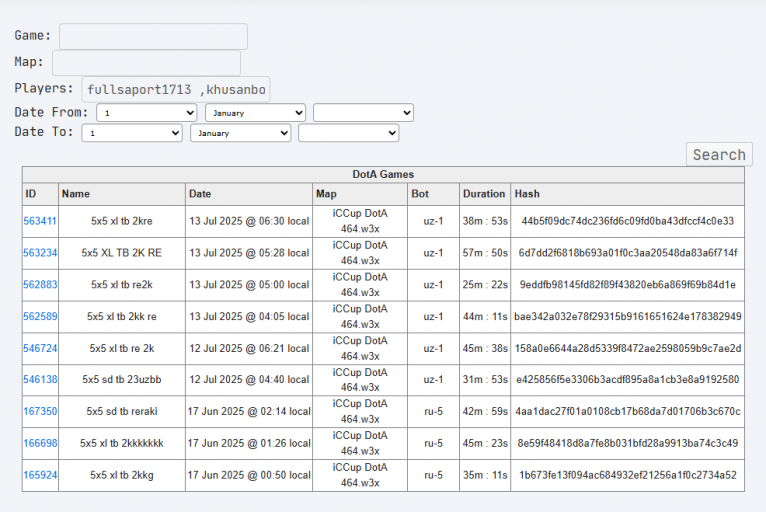The height and width of the screenshot is (512, 766).
Task: Open the Date To day dropdown
Action: [x=132, y=133]
